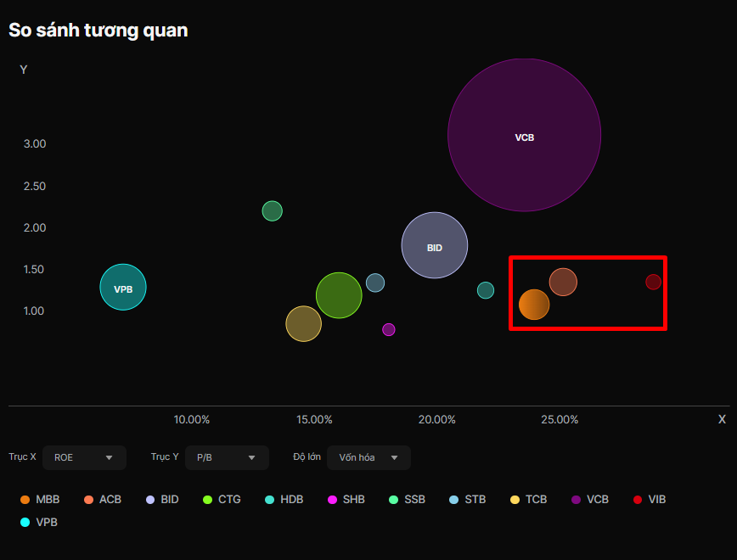Click the VPB teal bubble
This screenshot has height=560, width=737.
pyautogui.click(x=123, y=287)
